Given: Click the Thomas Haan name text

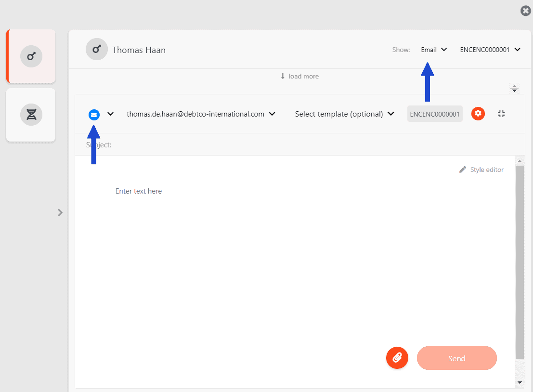Looking at the screenshot, I should (139, 50).
